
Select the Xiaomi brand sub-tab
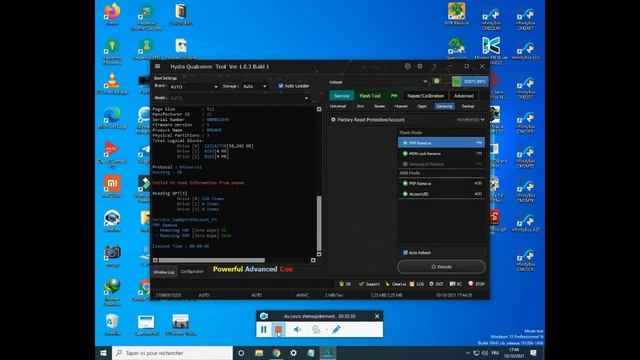[380, 107]
